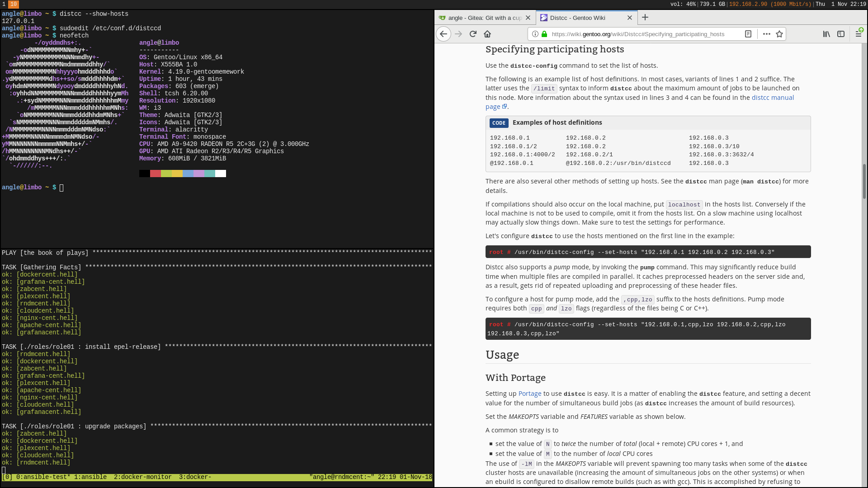Click the With Portage heading
Image resolution: width=868 pixels, height=488 pixels.
(515, 378)
